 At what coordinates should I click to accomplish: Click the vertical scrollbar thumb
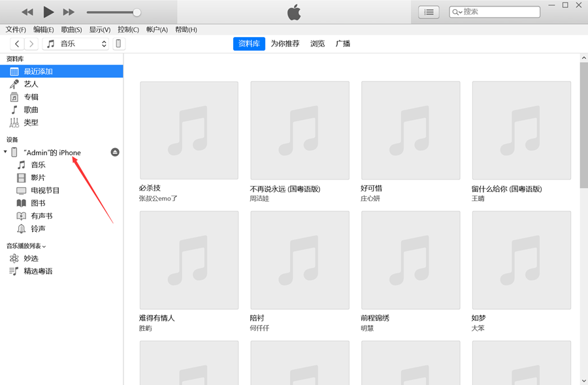[x=584, y=125]
